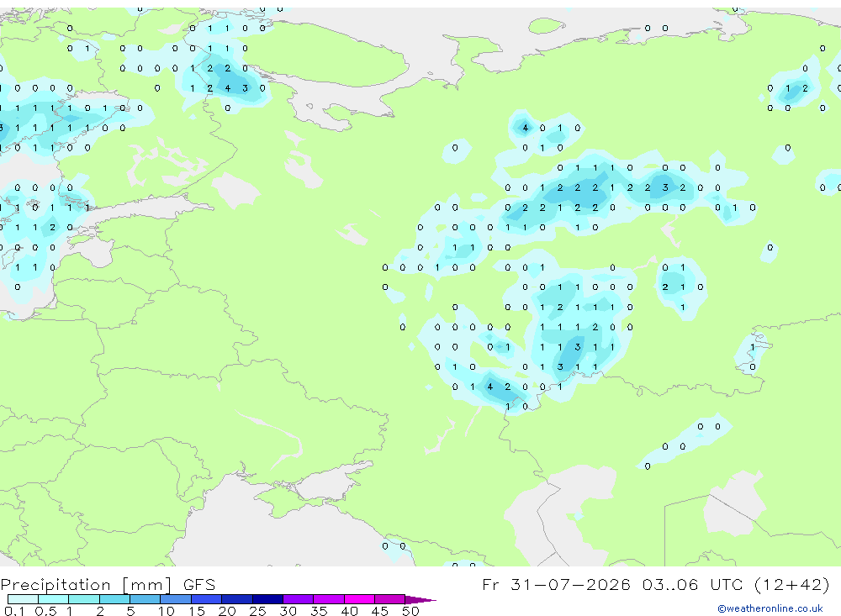Select the 45–50 mm dark magenta legend swatch
The height and width of the screenshot is (616, 841).
tap(389, 599)
